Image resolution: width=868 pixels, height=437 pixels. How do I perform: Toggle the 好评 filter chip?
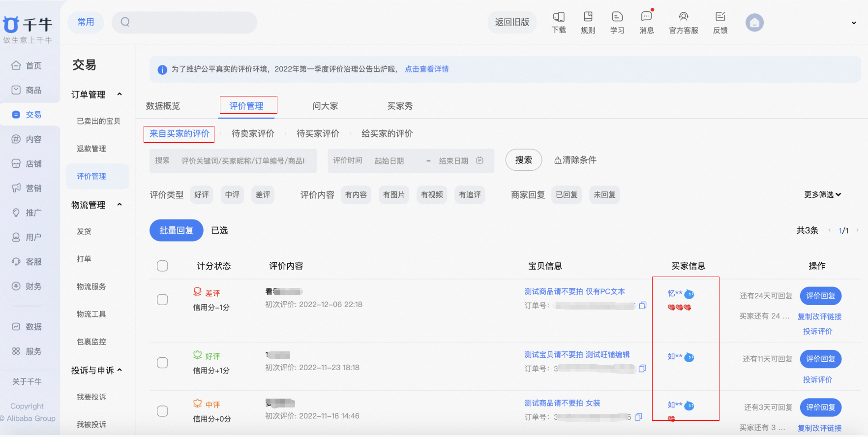(x=202, y=195)
